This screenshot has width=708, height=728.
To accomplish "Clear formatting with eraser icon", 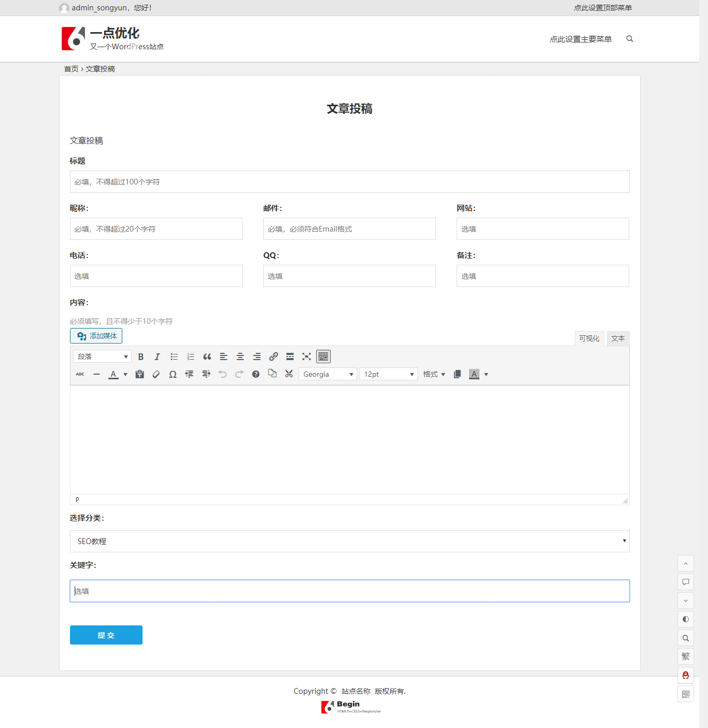I will [x=156, y=374].
